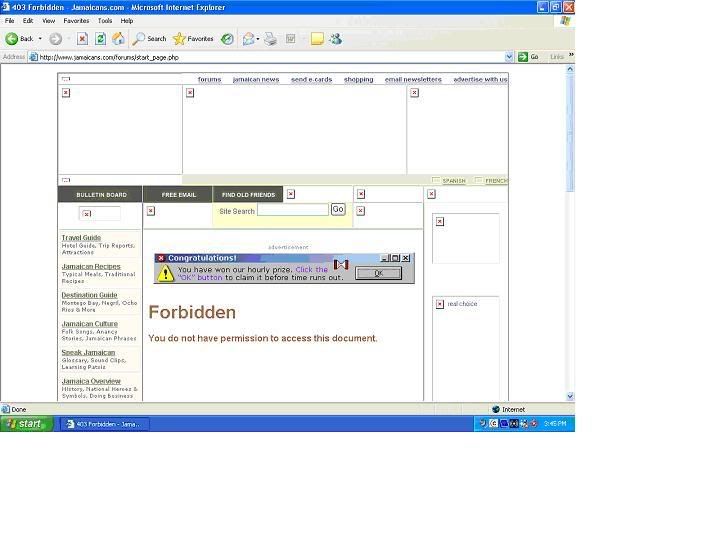Switch to the Free Email tab
This screenshot has height=545, width=714.
pos(178,194)
